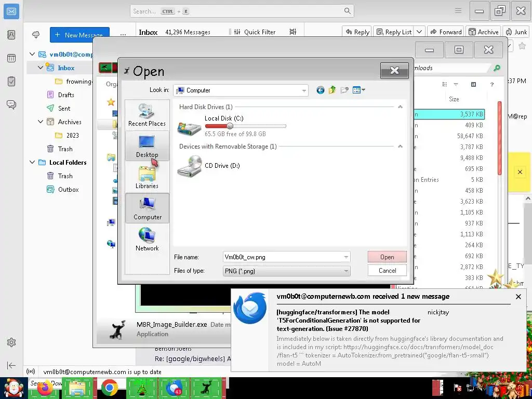Click Create New Folder icon
The image size is (532, 399).
point(344,90)
